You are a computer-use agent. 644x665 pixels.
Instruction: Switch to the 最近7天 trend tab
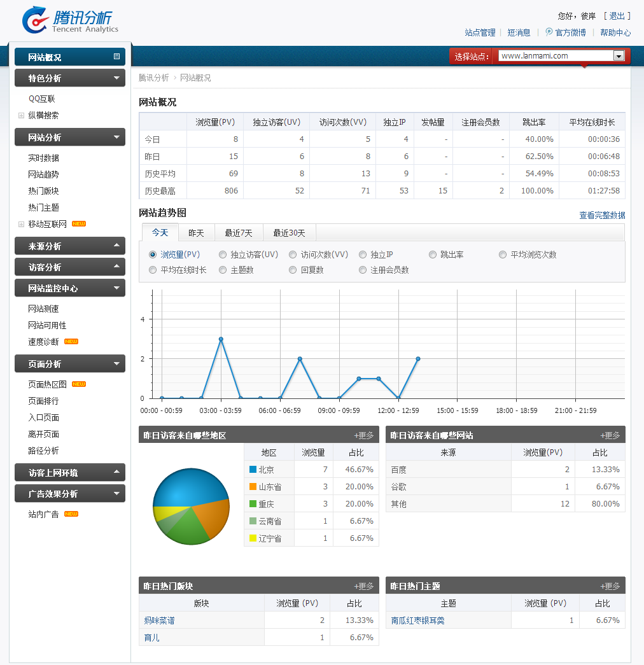(x=239, y=233)
